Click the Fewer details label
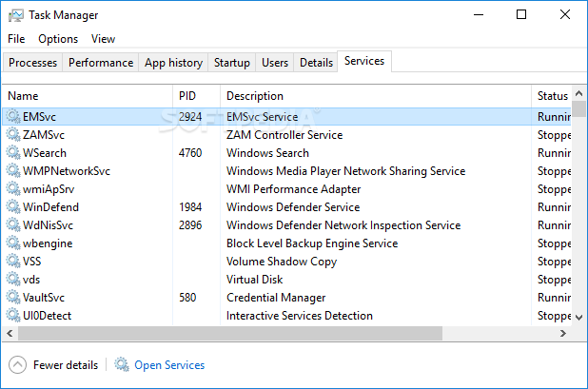This screenshot has width=588, height=389. pyautogui.click(x=66, y=365)
